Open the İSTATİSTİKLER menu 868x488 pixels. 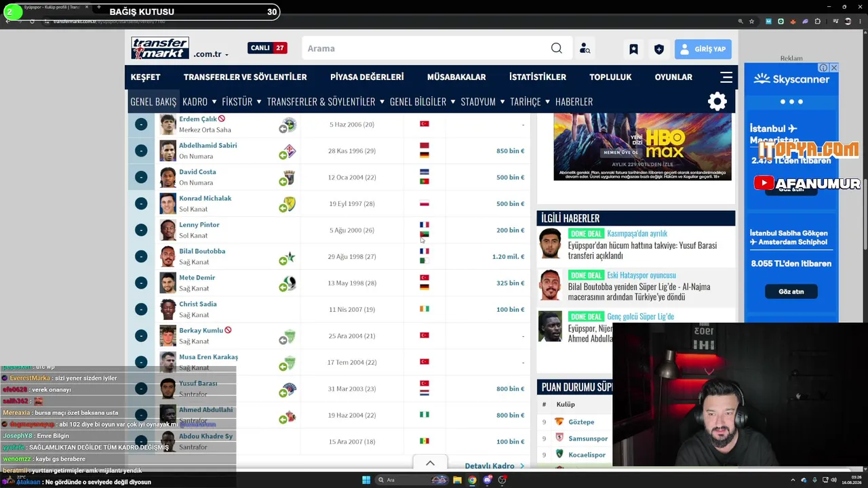click(538, 77)
